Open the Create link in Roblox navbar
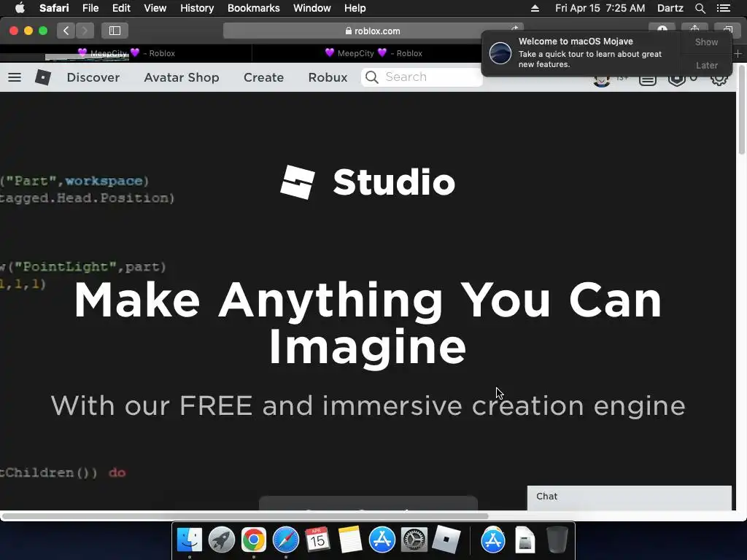The image size is (747, 560). pyautogui.click(x=263, y=77)
